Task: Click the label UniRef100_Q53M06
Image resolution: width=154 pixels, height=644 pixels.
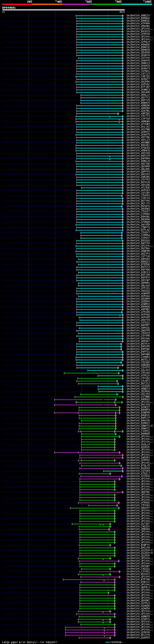Action: 138,392
